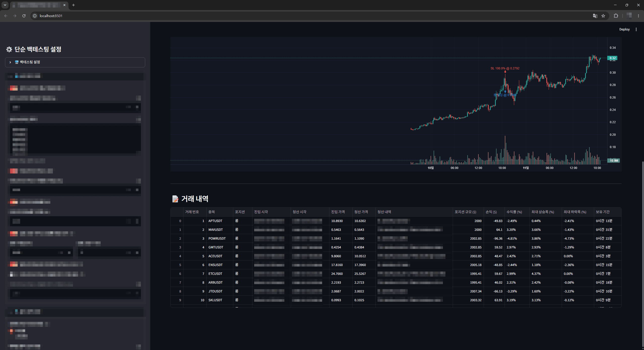The width and height of the screenshot is (644, 350).
Task: Open the Chrome three-dot menu
Action: [638, 16]
